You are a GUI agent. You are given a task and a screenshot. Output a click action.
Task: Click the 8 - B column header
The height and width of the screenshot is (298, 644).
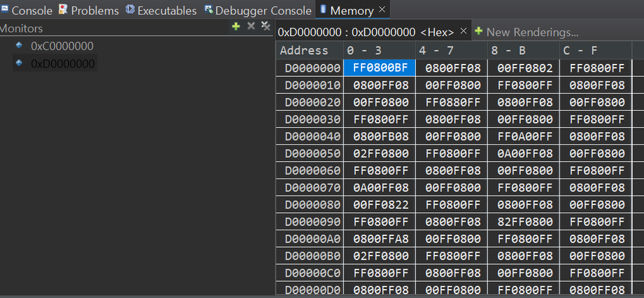[x=523, y=50]
